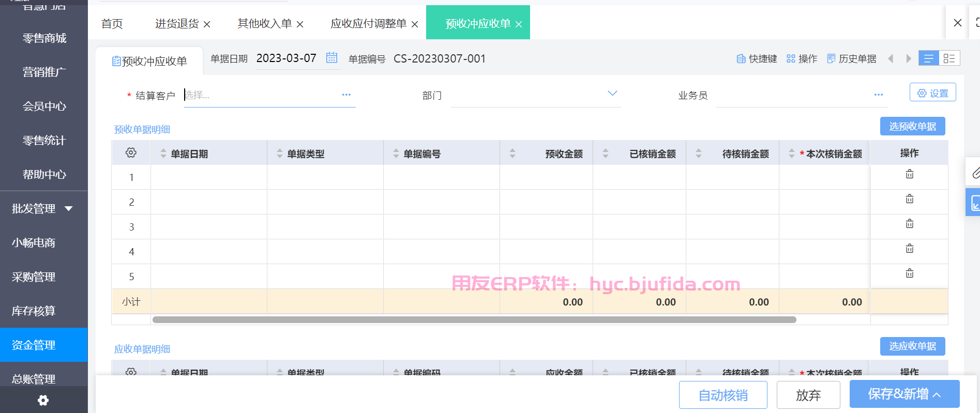
Task: Switch to card layout view
Action: 949,58
